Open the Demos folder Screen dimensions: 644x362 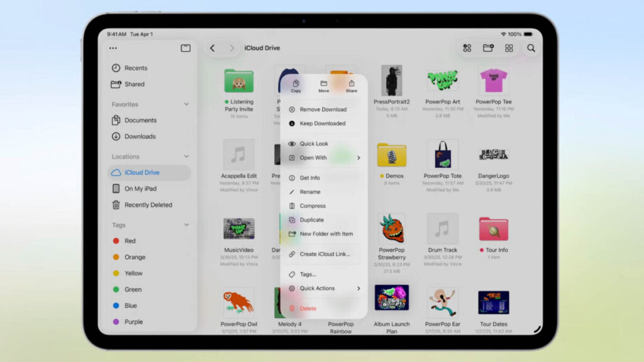point(391,155)
